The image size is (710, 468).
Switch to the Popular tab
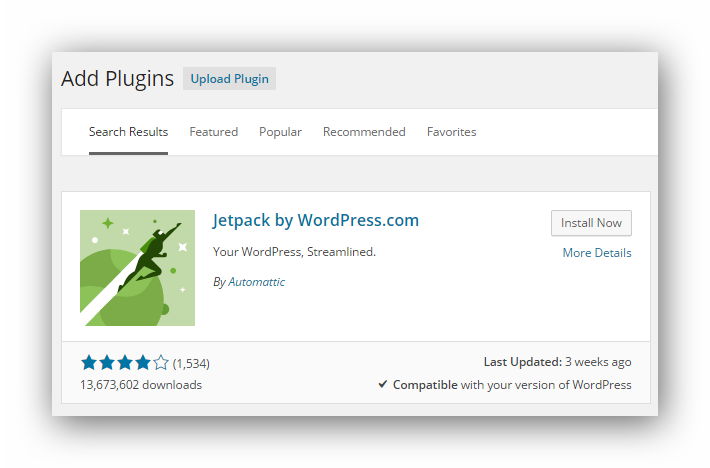tap(280, 132)
